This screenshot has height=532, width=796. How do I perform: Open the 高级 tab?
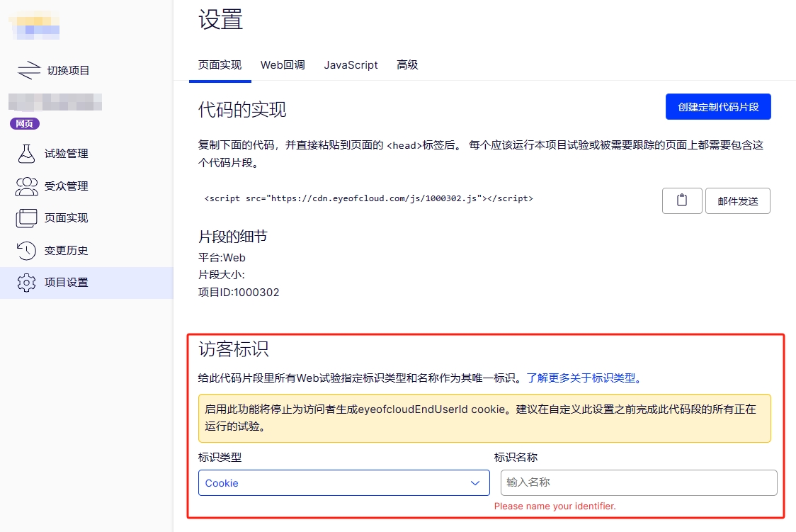407,65
